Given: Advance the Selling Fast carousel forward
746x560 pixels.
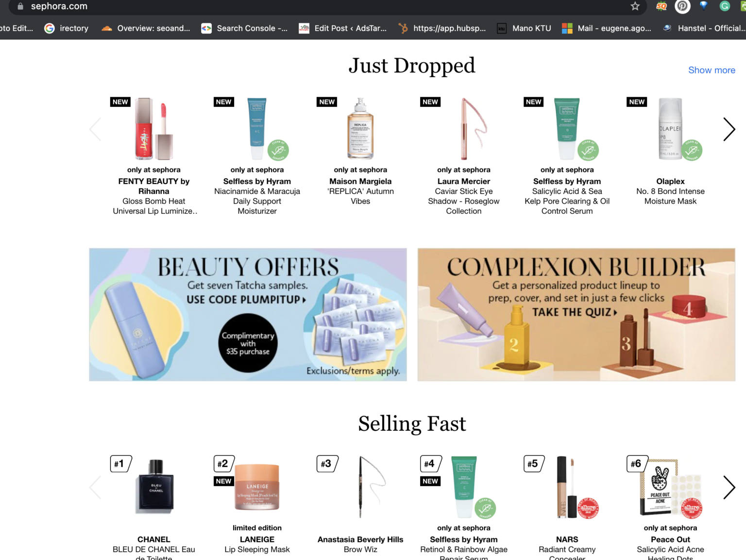Looking at the screenshot, I should [x=729, y=487].
